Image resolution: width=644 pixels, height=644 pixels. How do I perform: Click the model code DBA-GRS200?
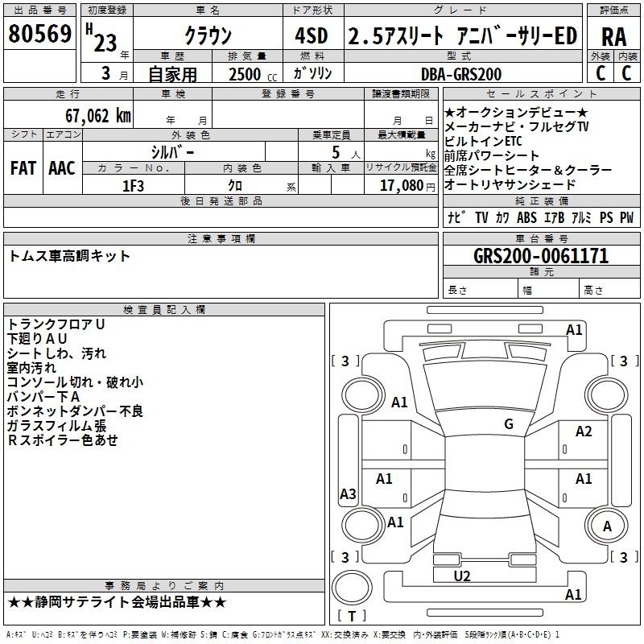[460, 74]
